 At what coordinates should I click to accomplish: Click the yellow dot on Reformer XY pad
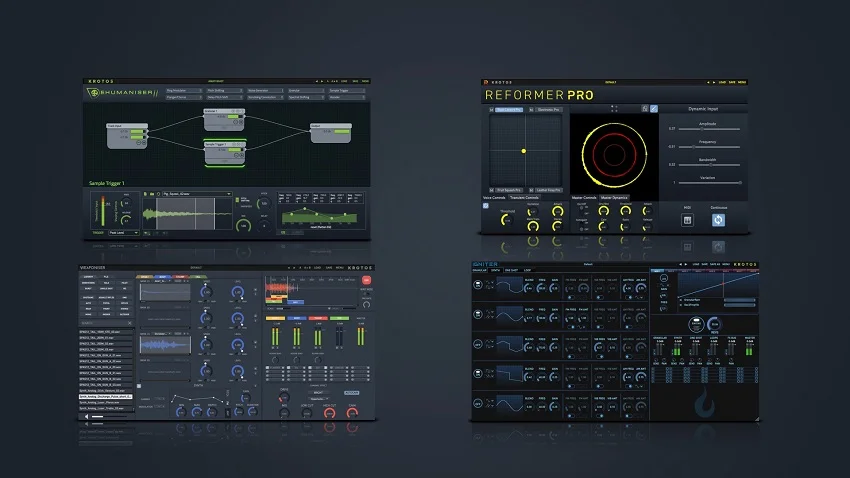pyautogui.click(x=524, y=151)
